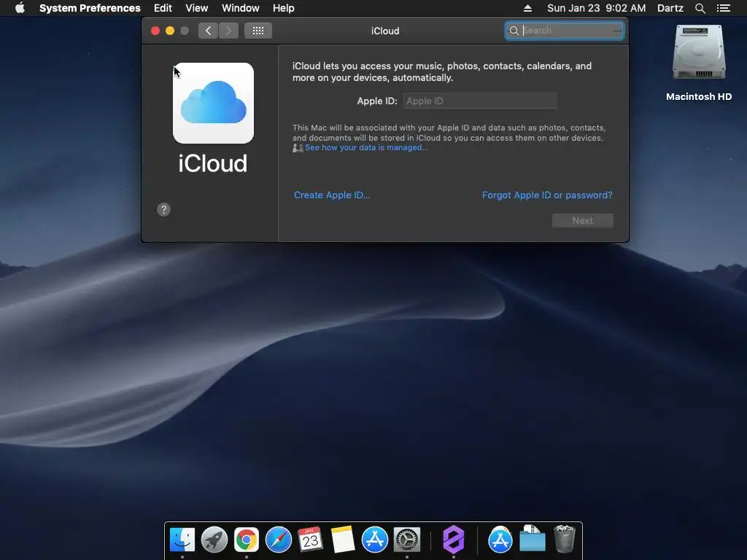Click the date and time in the menu bar
This screenshot has width=747, height=560.
click(597, 8)
